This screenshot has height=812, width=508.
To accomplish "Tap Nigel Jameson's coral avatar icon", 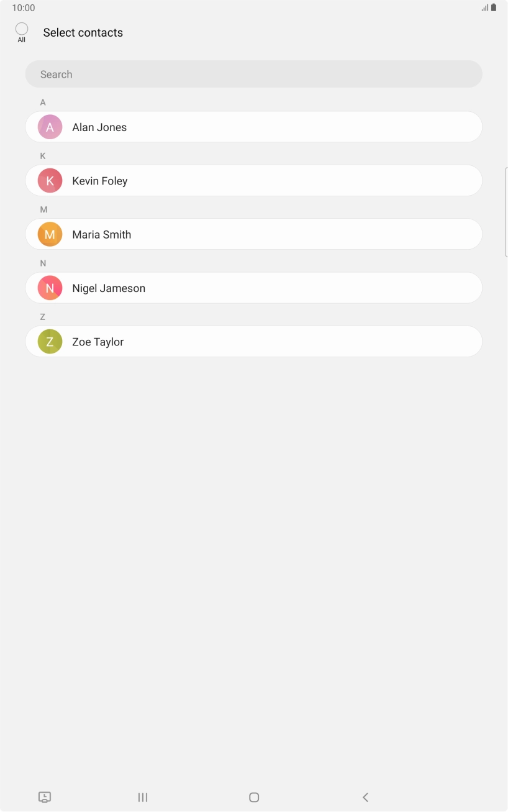I will point(50,288).
